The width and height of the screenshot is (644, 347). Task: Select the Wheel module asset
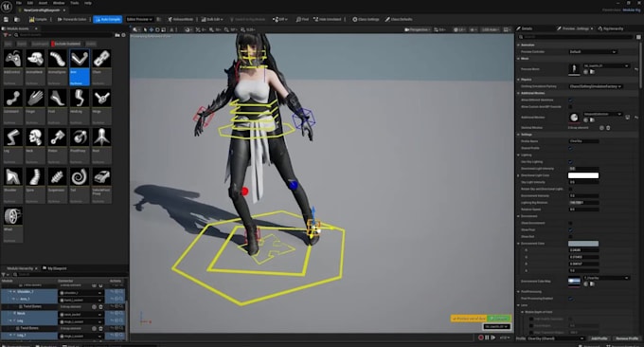point(12,225)
